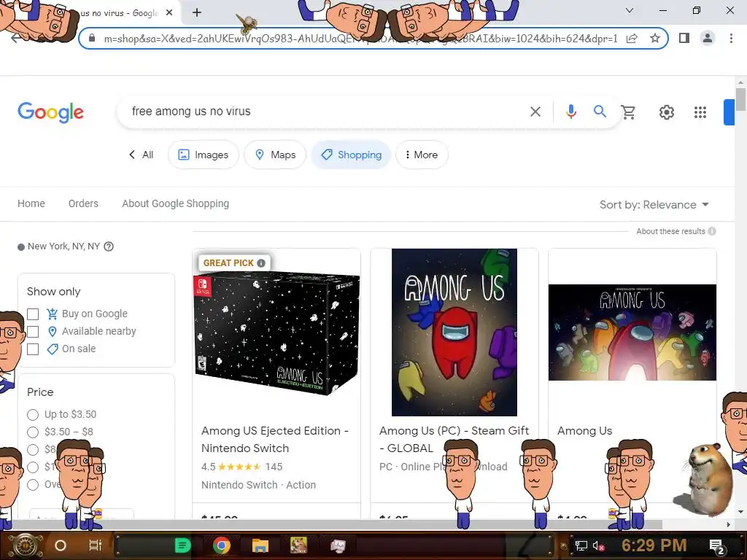Viewport: 747px width, 560px height.
Task: Open the shopping cart icon
Action: tap(628, 112)
